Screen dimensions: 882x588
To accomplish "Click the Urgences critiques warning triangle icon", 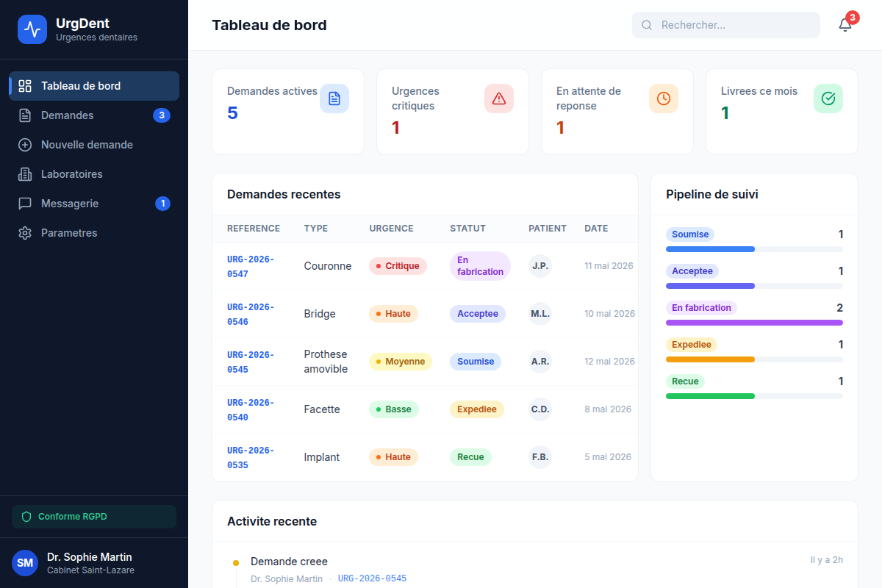I will [499, 98].
